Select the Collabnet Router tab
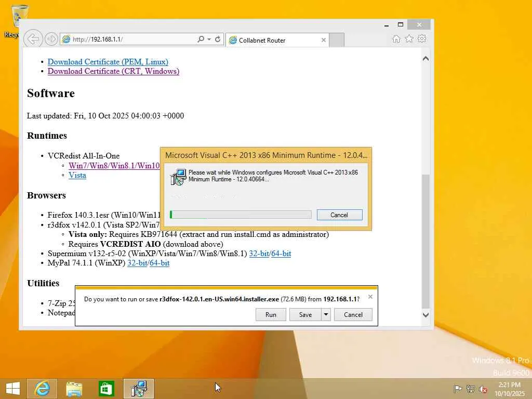Image resolution: width=532 pixels, height=399 pixels. (277, 40)
